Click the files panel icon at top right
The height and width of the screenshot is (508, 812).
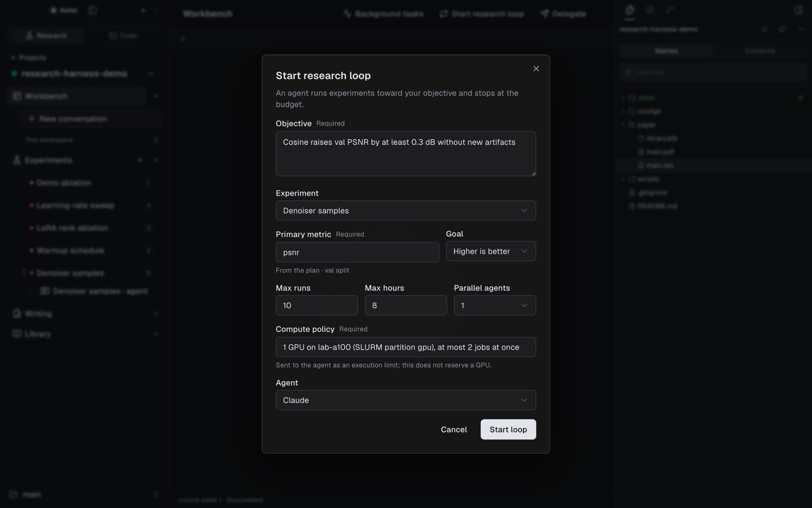pos(630,10)
